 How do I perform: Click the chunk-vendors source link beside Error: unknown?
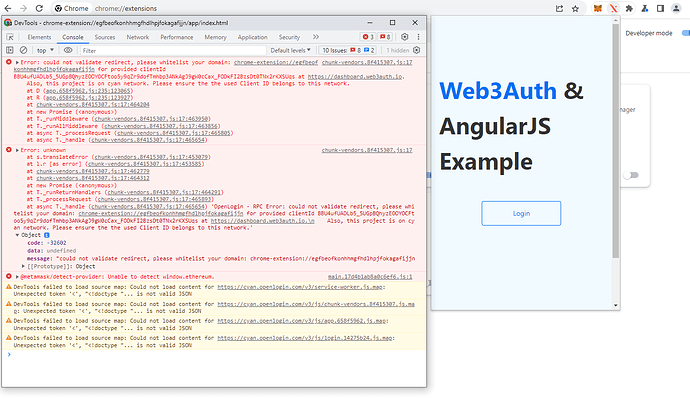[367, 150]
